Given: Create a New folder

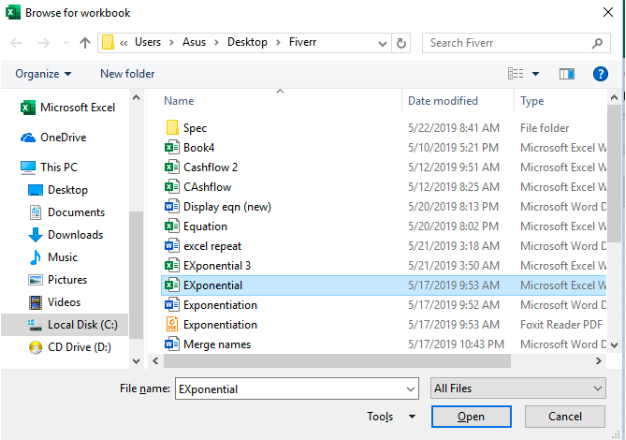Looking at the screenshot, I should tap(127, 74).
